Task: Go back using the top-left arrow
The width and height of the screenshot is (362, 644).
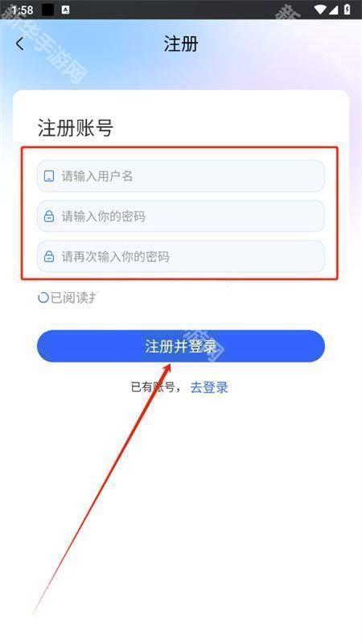Action: (19, 43)
